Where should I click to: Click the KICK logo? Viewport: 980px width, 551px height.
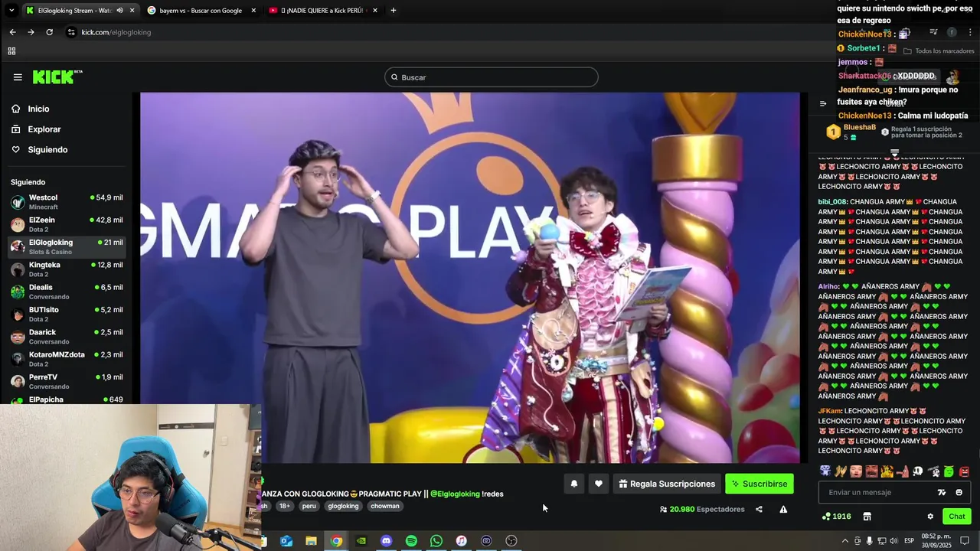coord(57,77)
